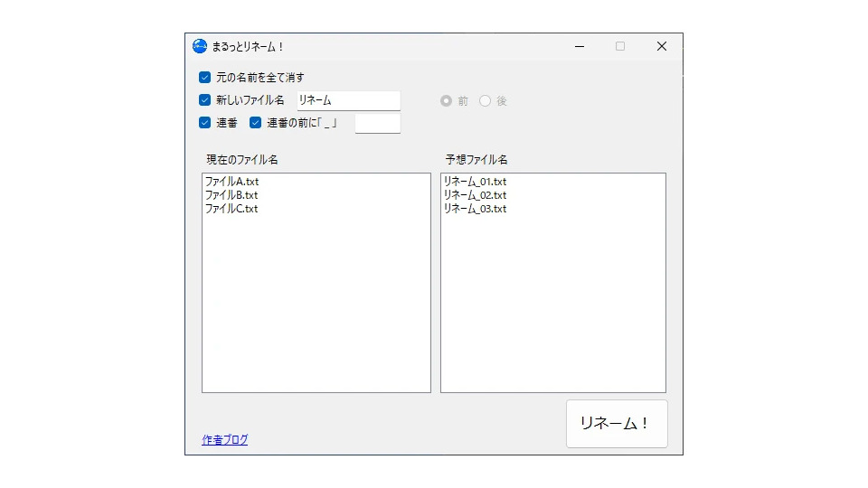Toggle the 新しいファイル名 checkbox
This screenshot has height=488, width=868.
[205, 100]
